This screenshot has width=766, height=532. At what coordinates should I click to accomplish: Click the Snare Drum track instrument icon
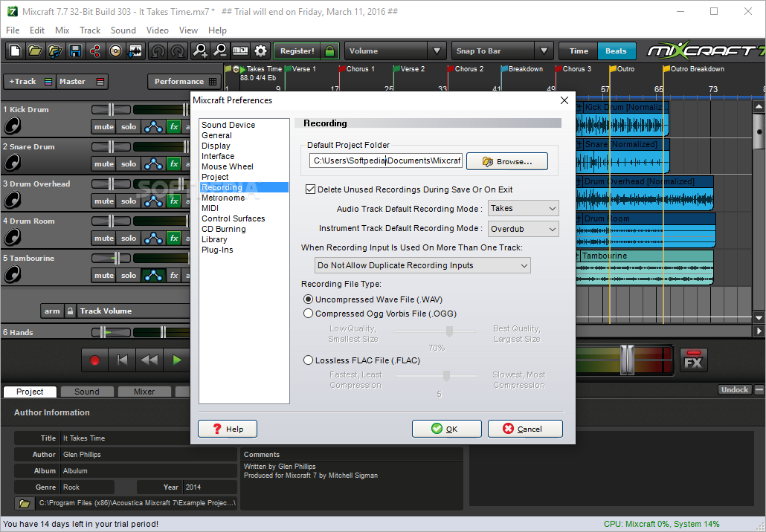[13, 163]
